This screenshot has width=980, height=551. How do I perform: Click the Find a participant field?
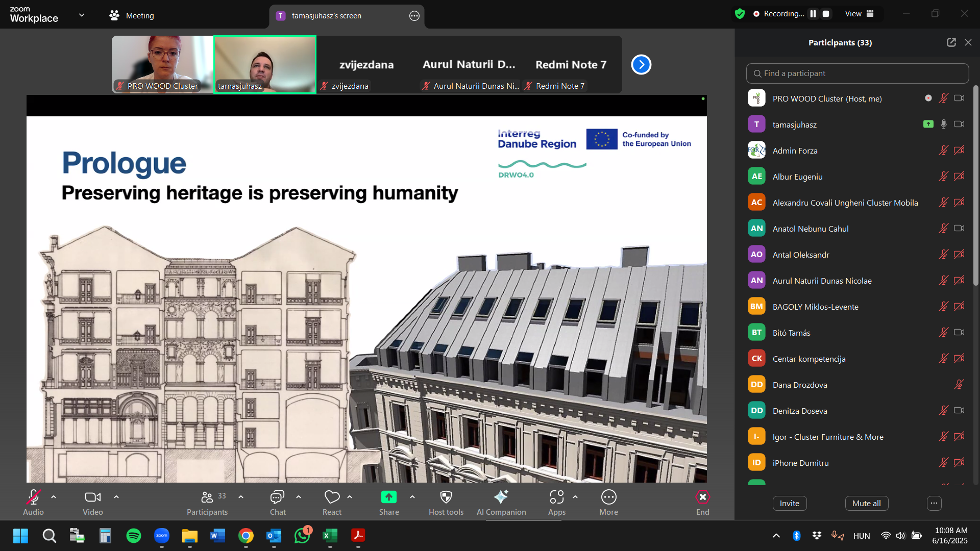point(857,73)
